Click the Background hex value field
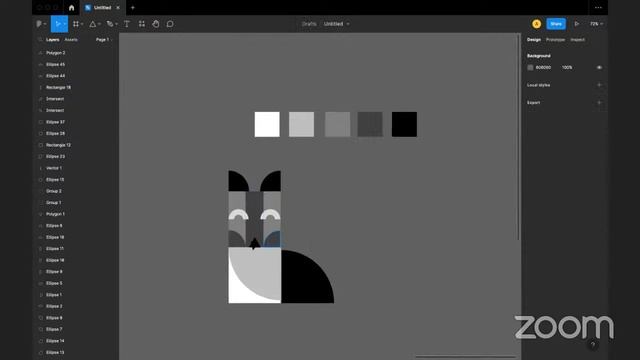This screenshot has height=360, width=640. point(543,67)
